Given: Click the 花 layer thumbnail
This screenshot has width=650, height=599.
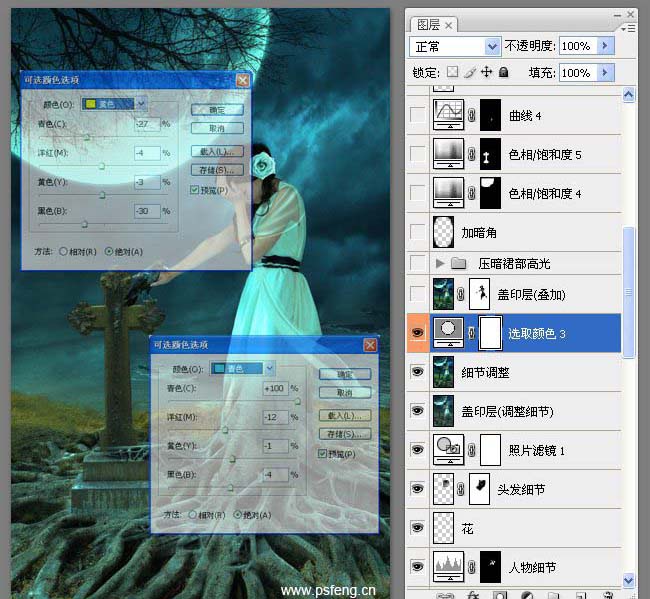Looking at the screenshot, I should click(x=443, y=528).
